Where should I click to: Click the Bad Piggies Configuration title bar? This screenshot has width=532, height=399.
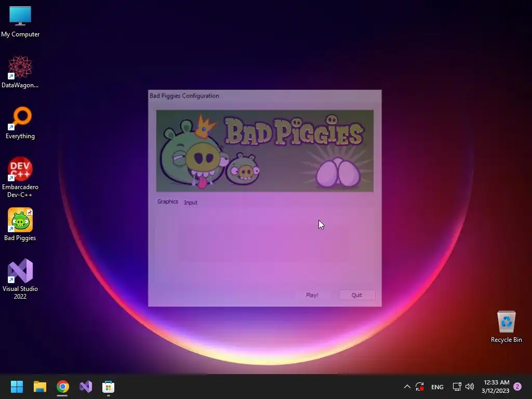[x=264, y=96]
